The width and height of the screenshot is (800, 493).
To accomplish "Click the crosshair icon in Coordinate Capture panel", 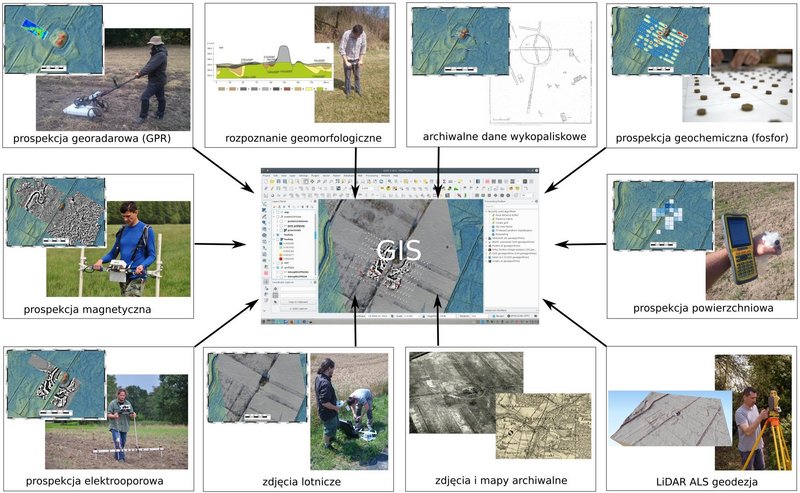I will click(x=276, y=289).
